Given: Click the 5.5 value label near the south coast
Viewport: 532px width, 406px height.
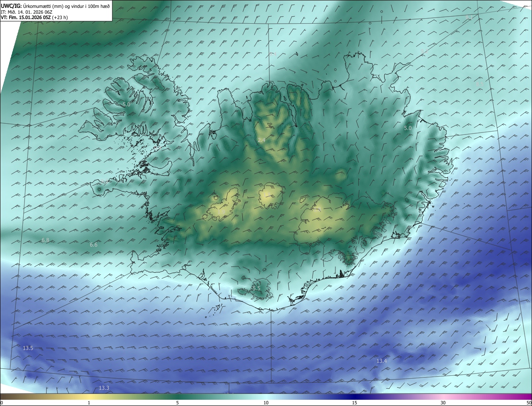Looking at the screenshot, I should pyautogui.click(x=256, y=288).
